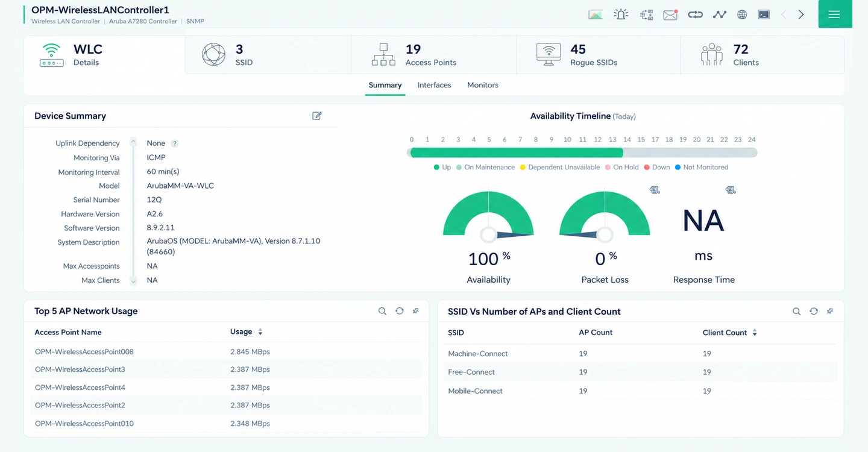
Task: Open the 3 SSID card
Action: (268, 55)
